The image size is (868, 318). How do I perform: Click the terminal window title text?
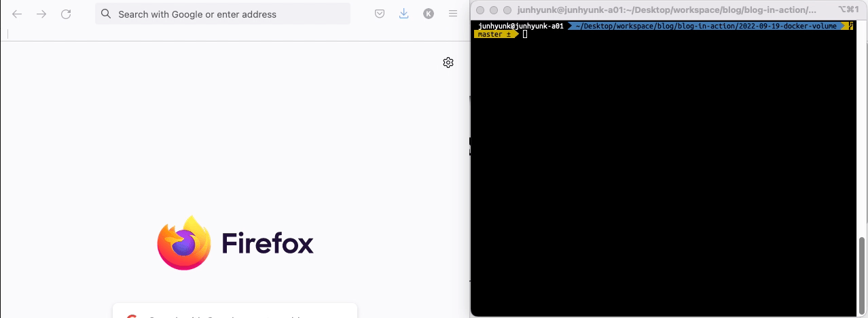[x=667, y=10]
